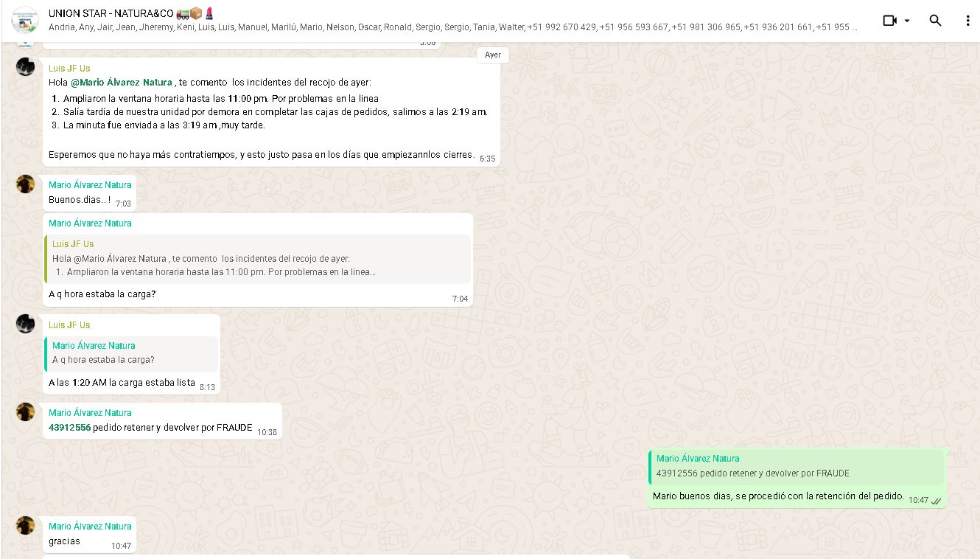Image resolution: width=980 pixels, height=559 pixels.
Task: Click order number 43912556 in white bubble
Action: pyautogui.click(x=70, y=428)
